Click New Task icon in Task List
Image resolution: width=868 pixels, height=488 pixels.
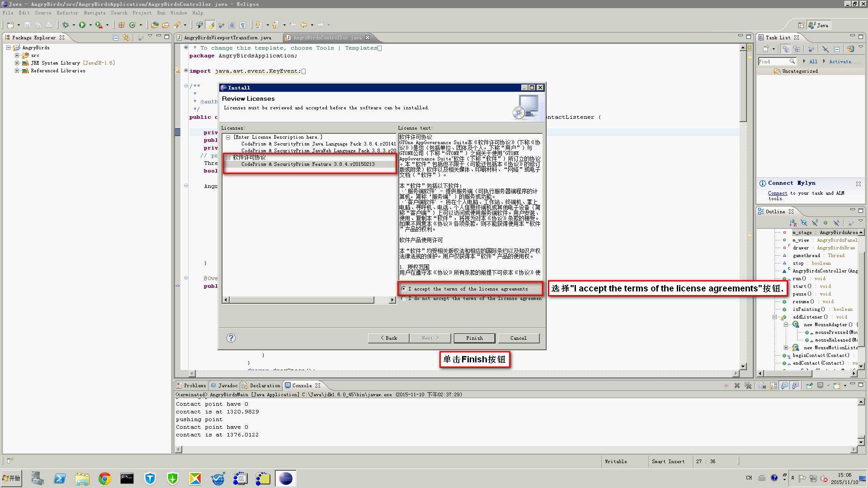(766, 49)
